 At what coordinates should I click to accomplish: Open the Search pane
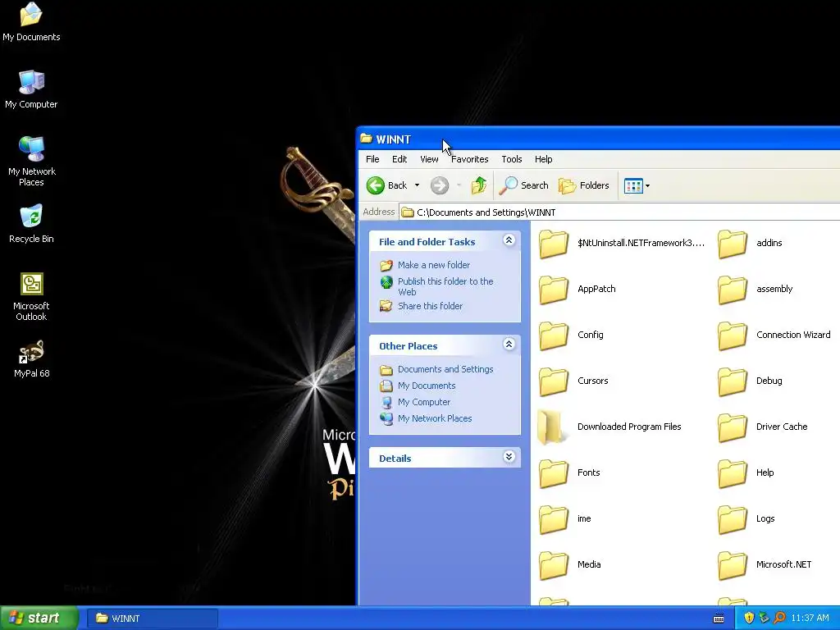pos(523,185)
